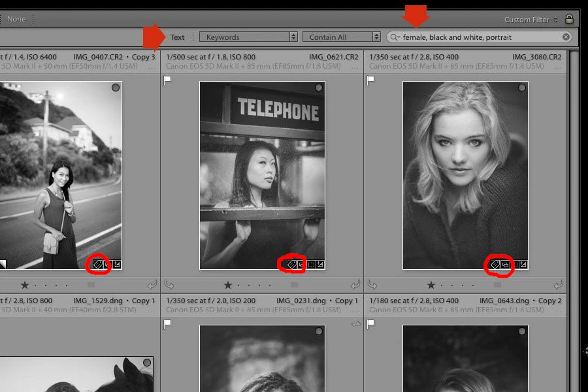Select the Text filter tab
Screen dimensions: 588x392
pyautogui.click(x=177, y=37)
